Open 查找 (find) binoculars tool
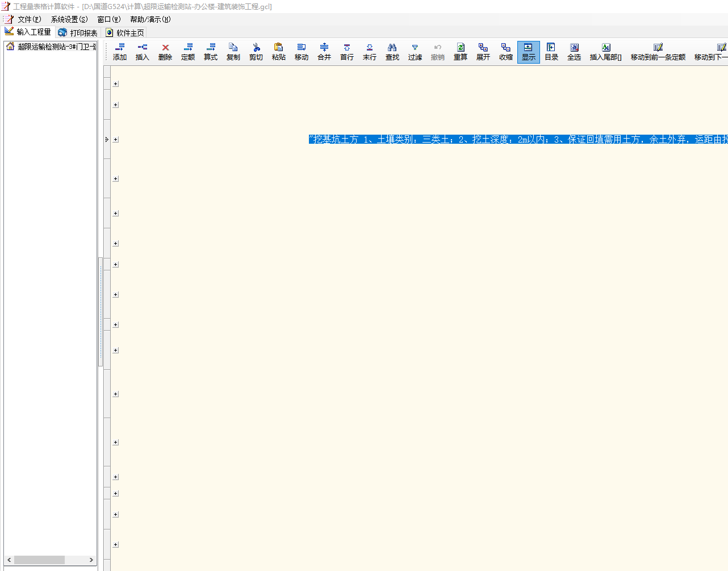Screen dimensions: 728x571 tap(392, 52)
